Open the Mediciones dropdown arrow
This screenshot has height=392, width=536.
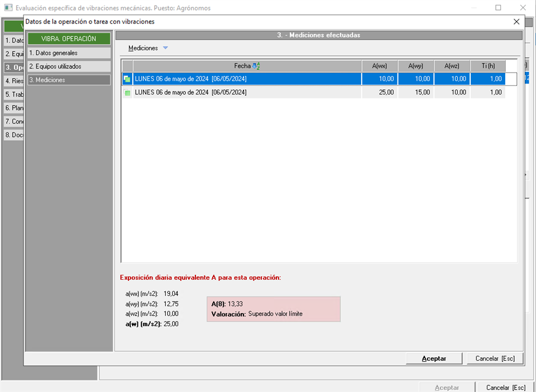coord(165,48)
